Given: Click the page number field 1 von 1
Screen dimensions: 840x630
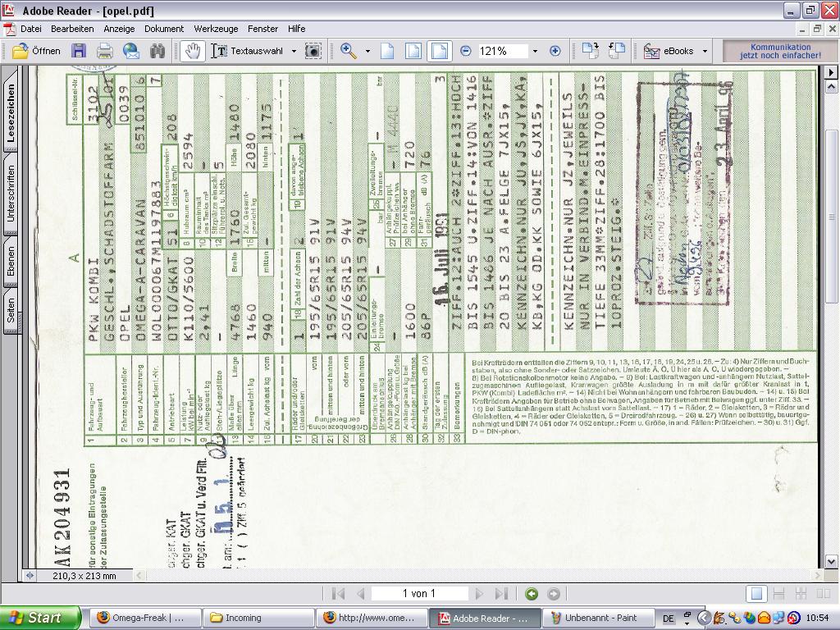Looking at the screenshot, I should click(x=419, y=593).
